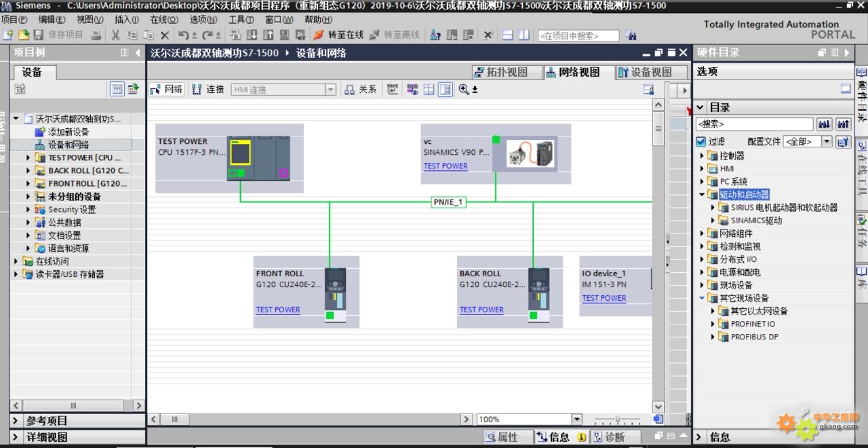Switch to Topology view (拓扑视图) tab
The image size is (868, 448).
(508, 72)
